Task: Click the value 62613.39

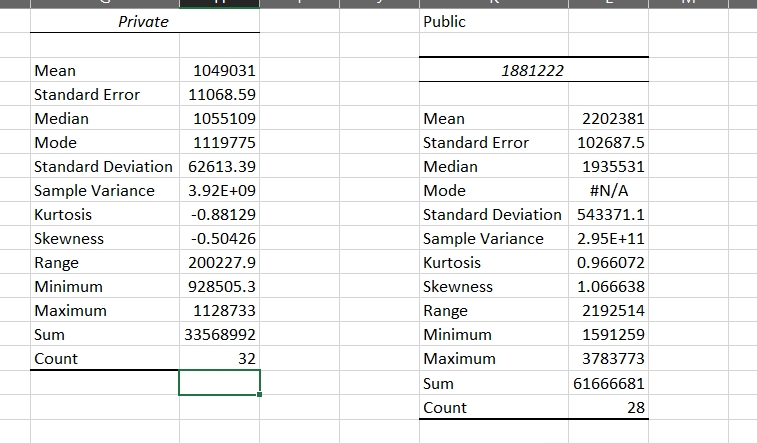Action: coord(220,166)
